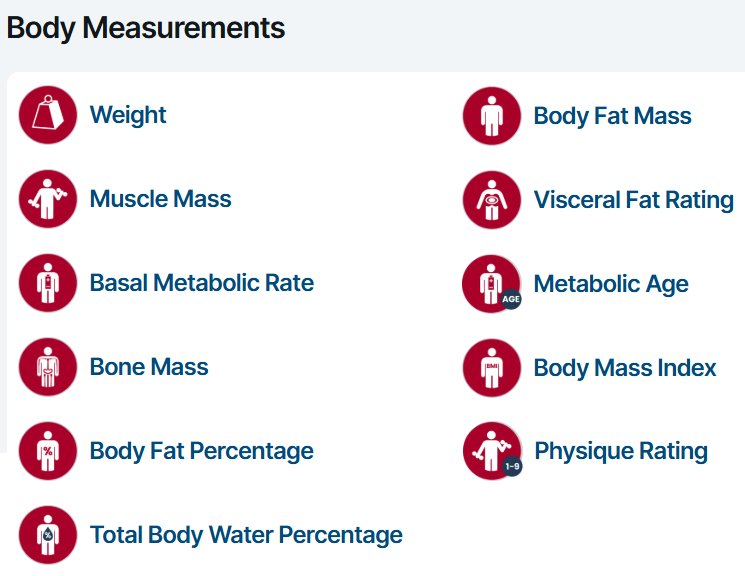Click the Metabolic Age icon
Screen dimensions: 745x576
point(491,284)
